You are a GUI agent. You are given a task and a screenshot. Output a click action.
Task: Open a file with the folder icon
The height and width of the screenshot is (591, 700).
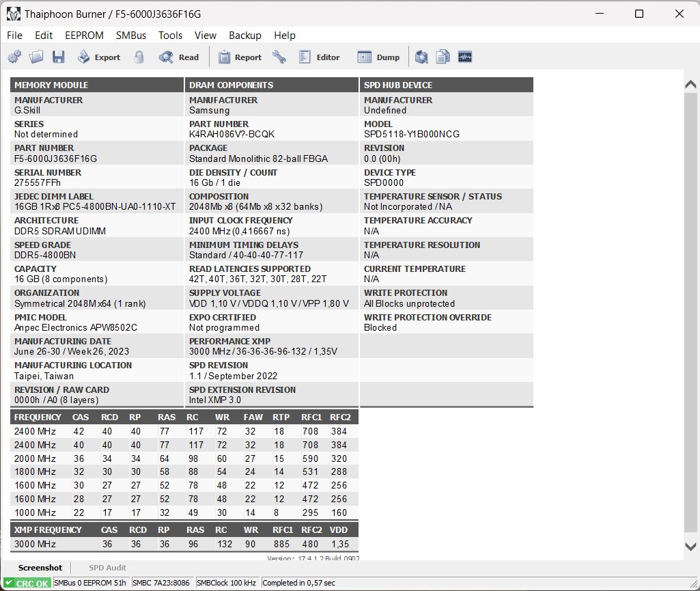36,57
